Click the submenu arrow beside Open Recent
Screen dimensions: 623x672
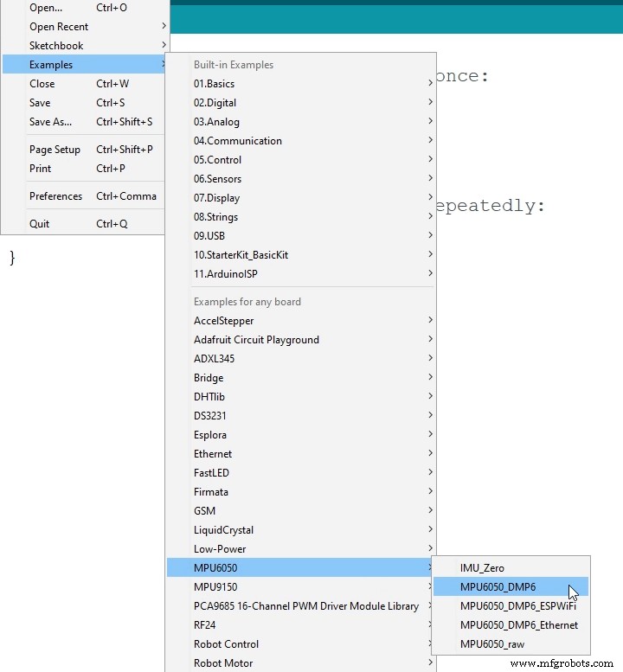pos(164,26)
